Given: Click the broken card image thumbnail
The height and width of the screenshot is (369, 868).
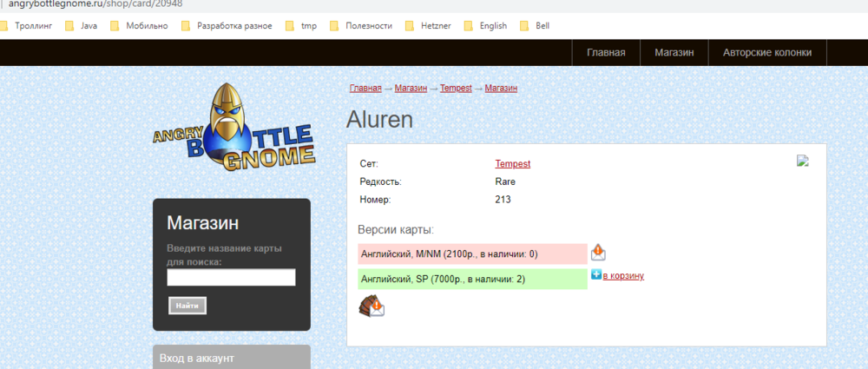Looking at the screenshot, I should [x=803, y=161].
